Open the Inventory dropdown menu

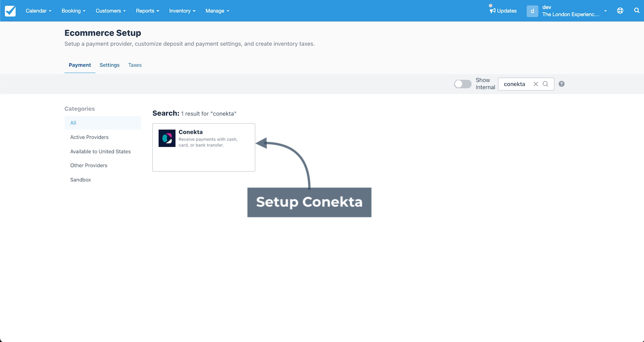pyautogui.click(x=182, y=11)
